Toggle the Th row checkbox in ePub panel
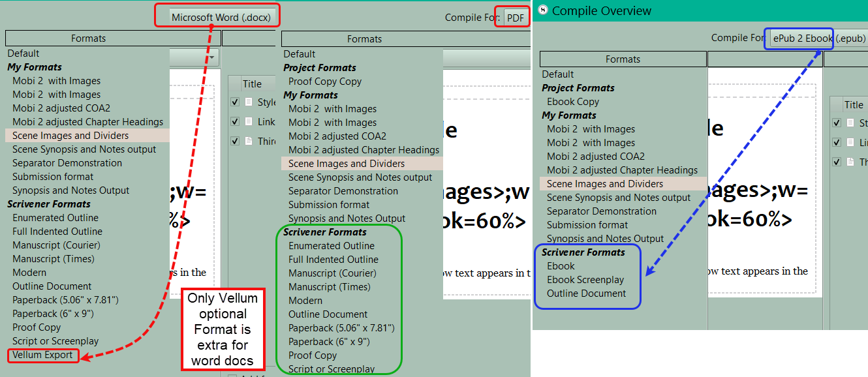Image resolution: width=868 pixels, height=377 pixels. tap(837, 162)
